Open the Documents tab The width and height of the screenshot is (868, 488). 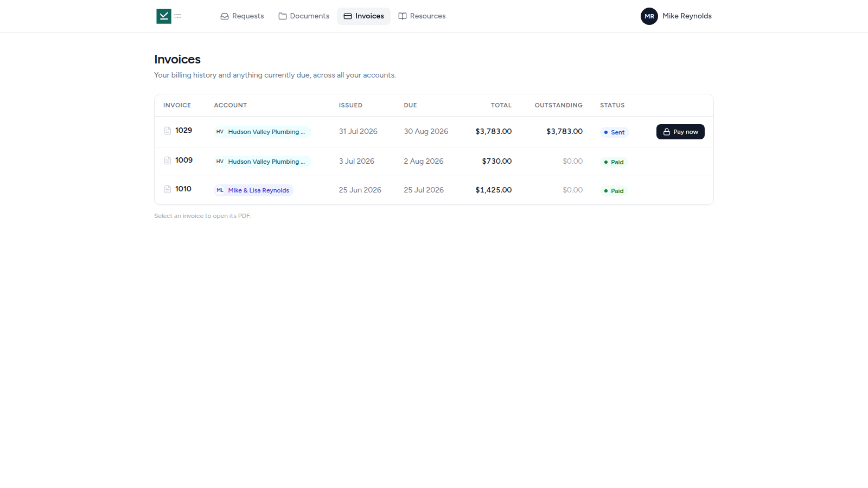point(304,16)
